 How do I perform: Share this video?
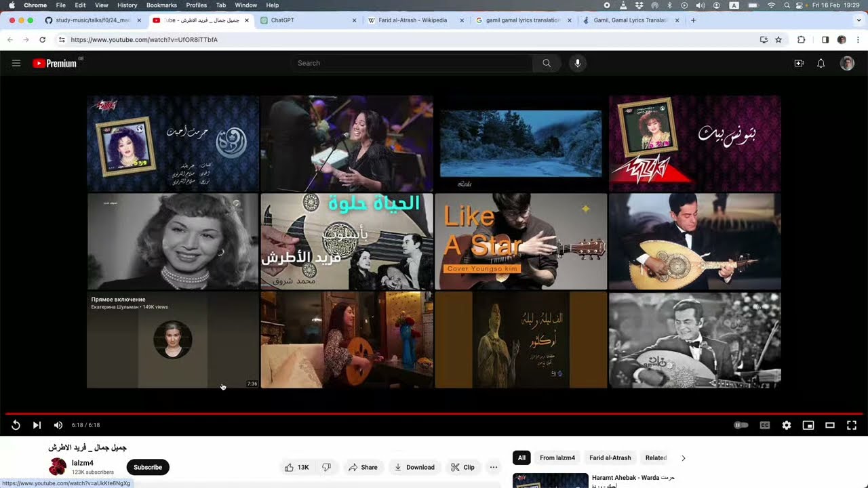pos(363,467)
